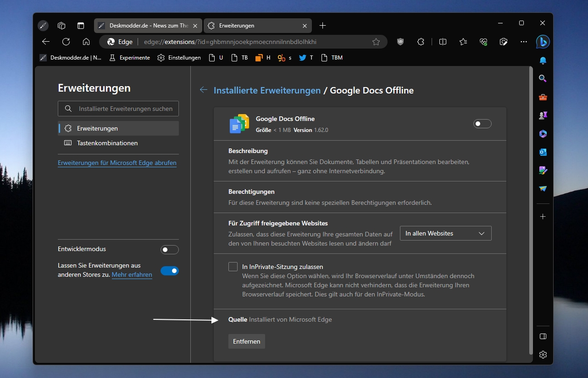Switch to the Deskmodder.de tab

(148, 26)
